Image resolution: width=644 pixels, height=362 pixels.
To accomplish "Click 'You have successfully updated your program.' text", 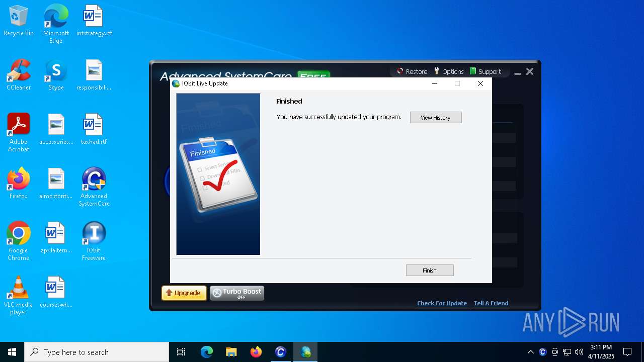I will (x=339, y=117).
